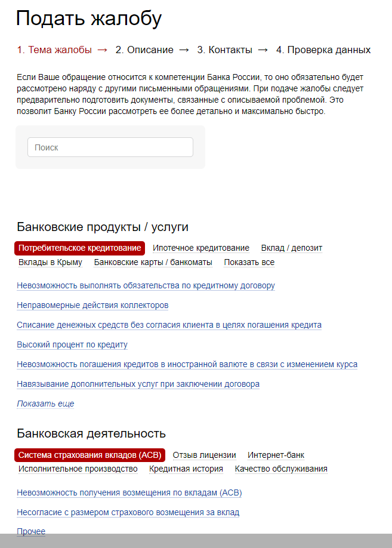
Task: Switch to Отзыв лицензии category
Action: click(205, 455)
